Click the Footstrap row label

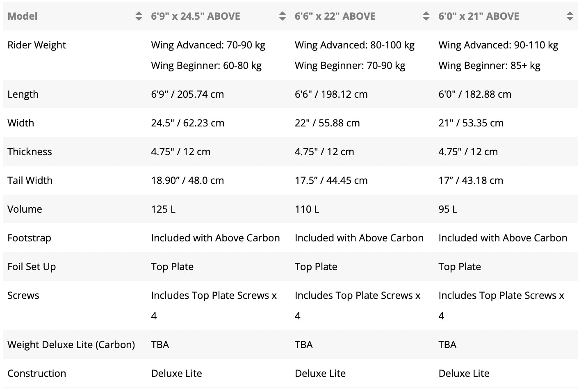tap(29, 238)
